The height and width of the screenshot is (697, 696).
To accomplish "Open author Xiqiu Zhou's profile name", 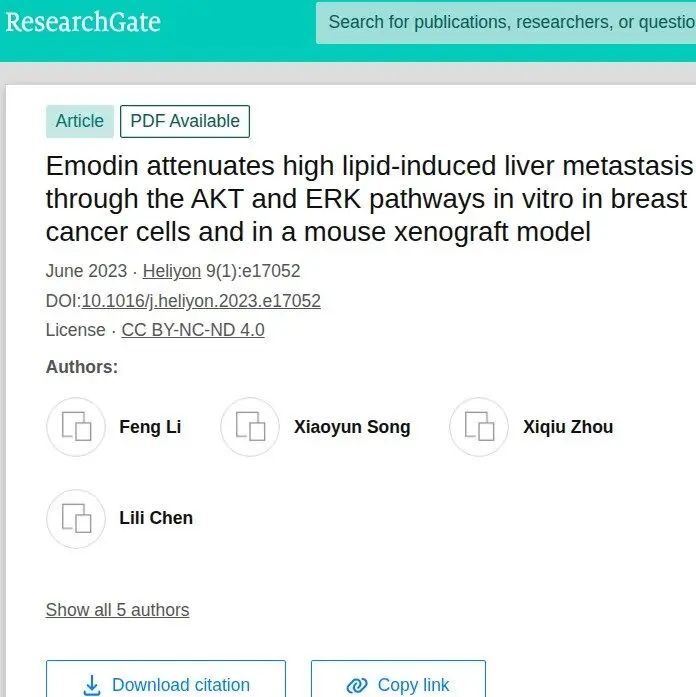I will click(x=568, y=427).
